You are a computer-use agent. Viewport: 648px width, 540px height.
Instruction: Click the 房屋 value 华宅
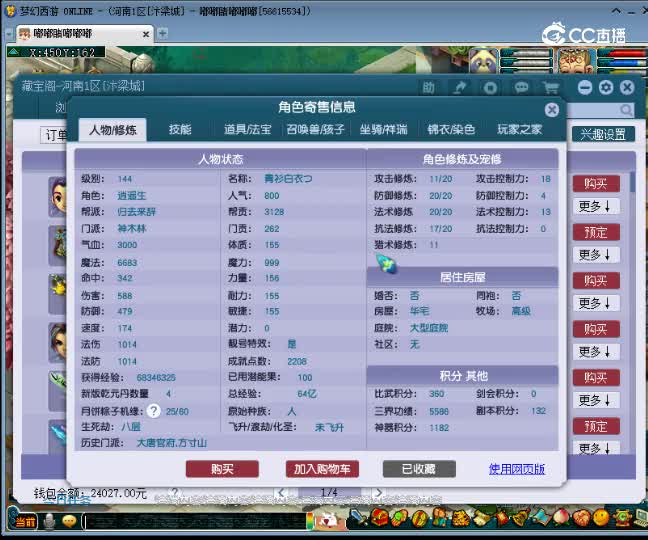(x=419, y=311)
